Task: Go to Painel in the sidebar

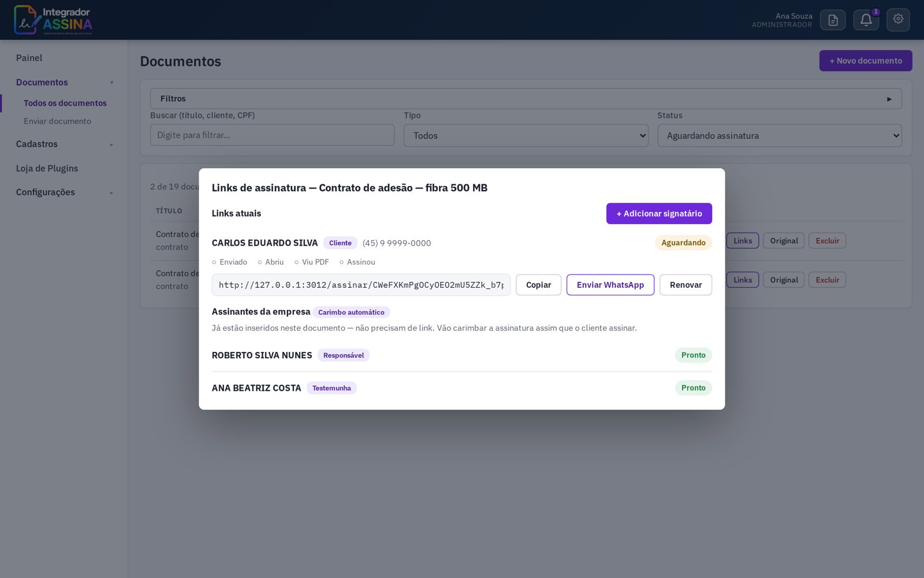Action: tap(29, 58)
